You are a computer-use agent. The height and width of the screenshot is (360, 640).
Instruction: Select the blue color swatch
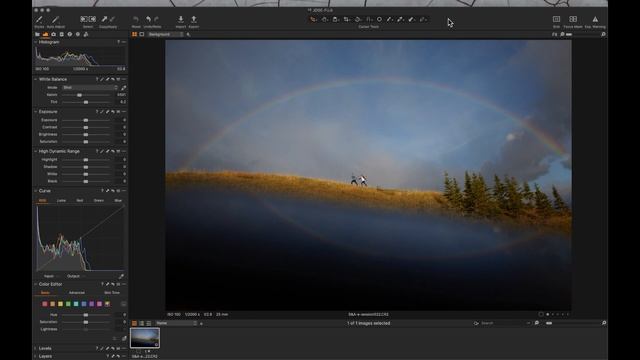[84, 304]
